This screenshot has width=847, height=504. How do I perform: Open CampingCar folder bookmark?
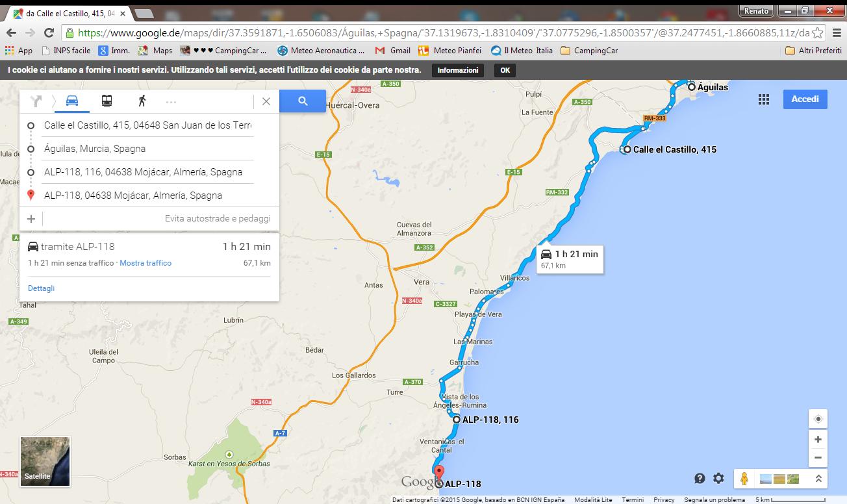pyautogui.click(x=589, y=50)
